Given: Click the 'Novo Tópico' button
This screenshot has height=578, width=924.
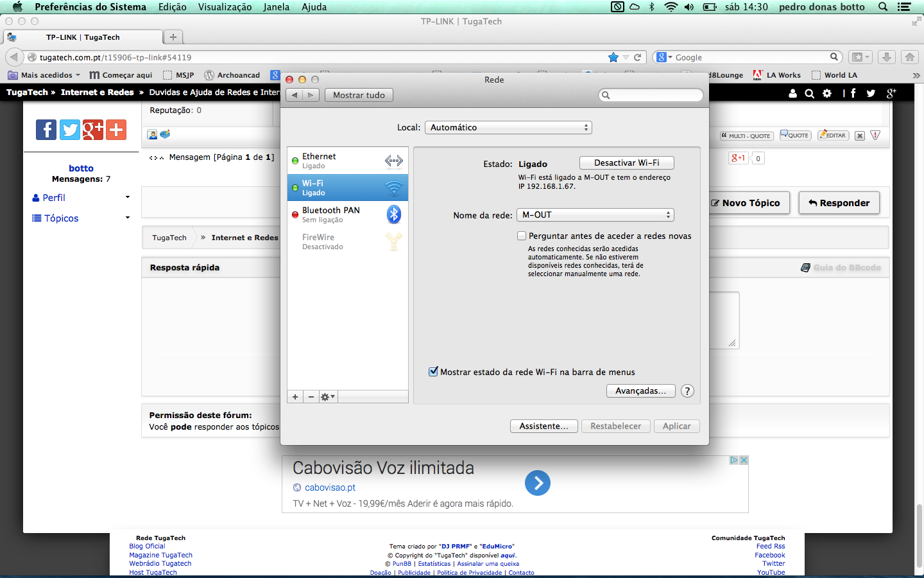Looking at the screenshot, I should (746, 203).
